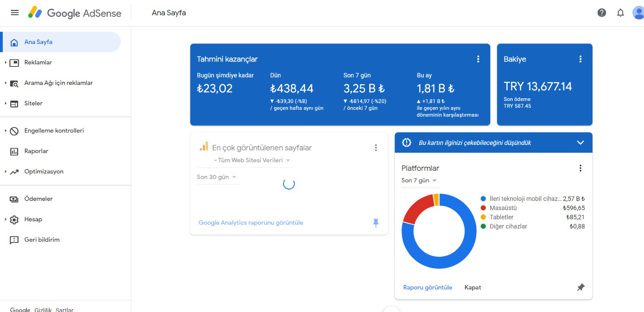Click the Analytics bar chart icon

point(204,146)
